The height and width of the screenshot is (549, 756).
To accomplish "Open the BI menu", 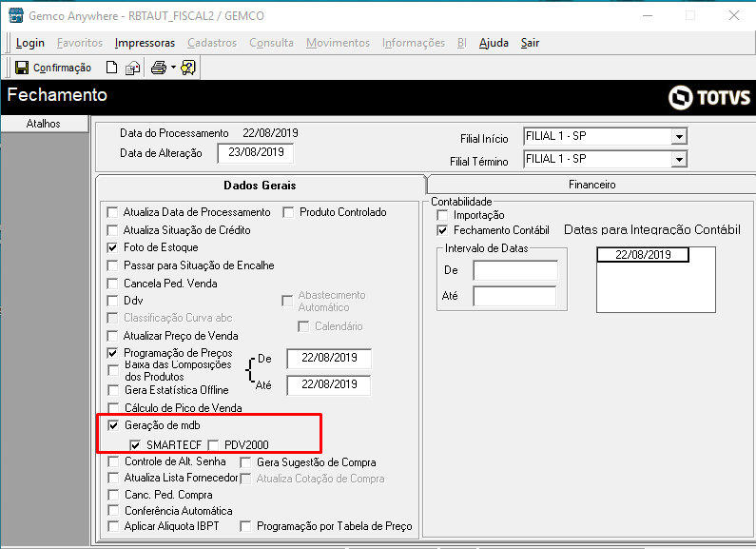I will point(462,43).
